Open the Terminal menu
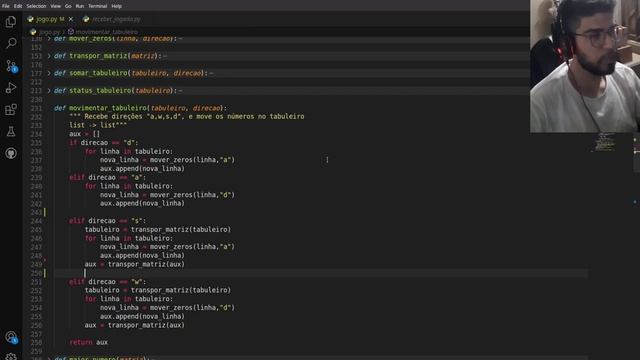This screenshot has width=640, height=360. [98, 6]
